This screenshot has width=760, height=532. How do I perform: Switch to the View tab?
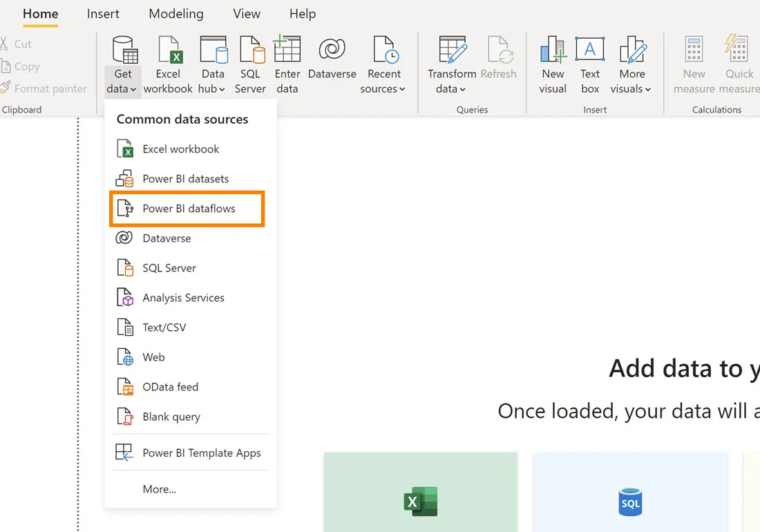click(247, 14)
